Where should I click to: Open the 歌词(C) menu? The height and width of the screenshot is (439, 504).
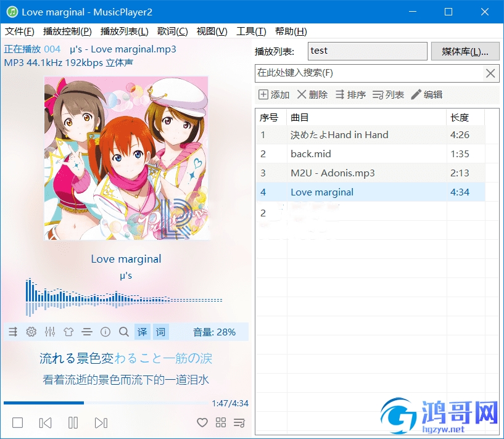pos(172,31)
